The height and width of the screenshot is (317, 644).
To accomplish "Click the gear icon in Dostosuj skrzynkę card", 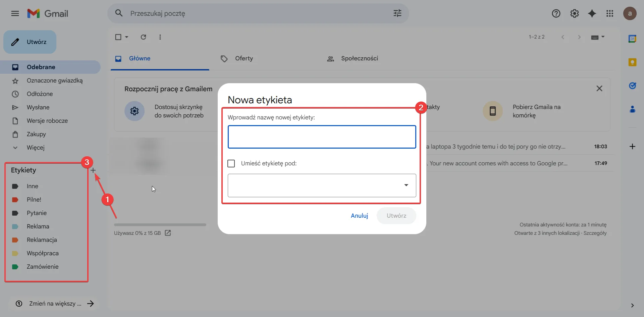I will point(135,111).
